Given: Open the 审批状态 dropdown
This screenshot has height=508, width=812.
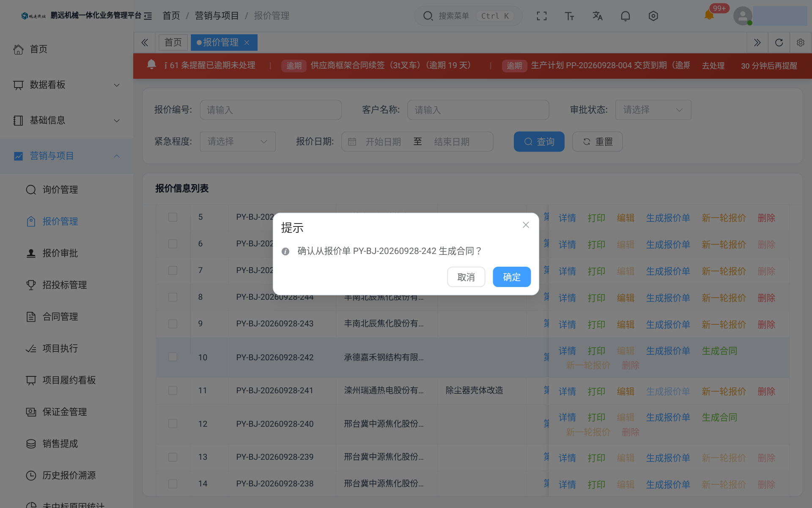Looking at the screenshot, I should point(653,110).
